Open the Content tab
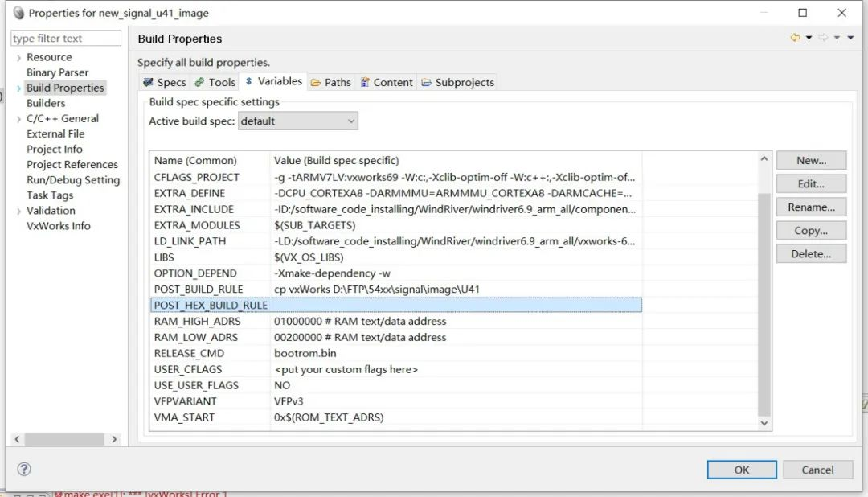This screenshot has width=868, height=497. 386,82
